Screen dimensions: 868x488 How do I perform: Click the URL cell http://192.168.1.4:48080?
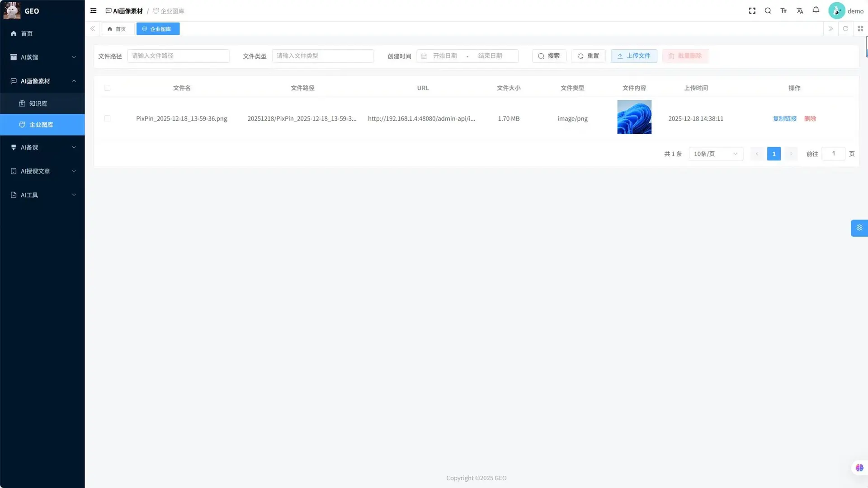point(421,119)
